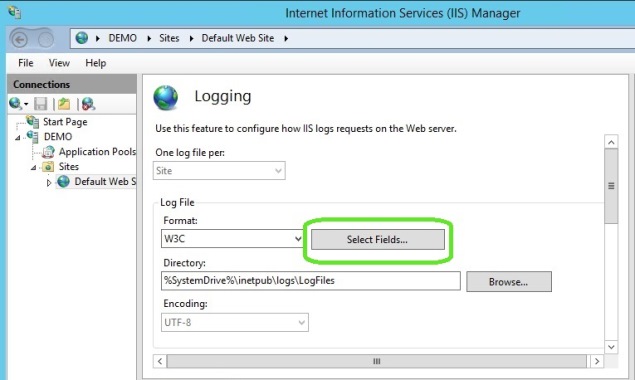Screen dimensions: 635x380
Task: Click the Start Page tree icon
Action: coord(32,121)
